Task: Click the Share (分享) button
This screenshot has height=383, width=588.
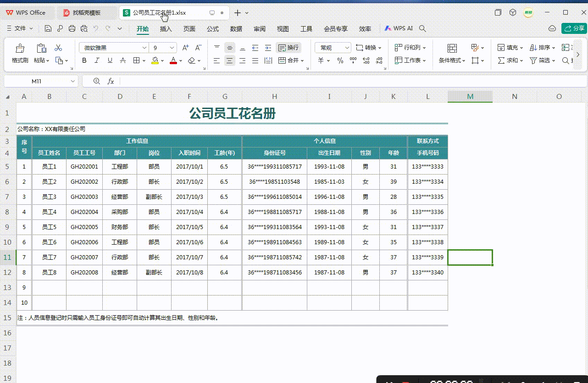Action: click(574, 28)
